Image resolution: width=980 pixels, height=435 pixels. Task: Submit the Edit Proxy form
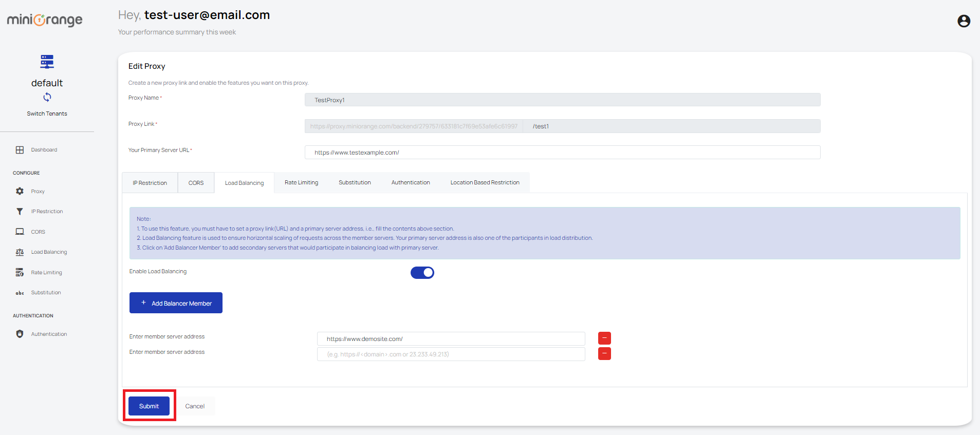pos(149,406)
